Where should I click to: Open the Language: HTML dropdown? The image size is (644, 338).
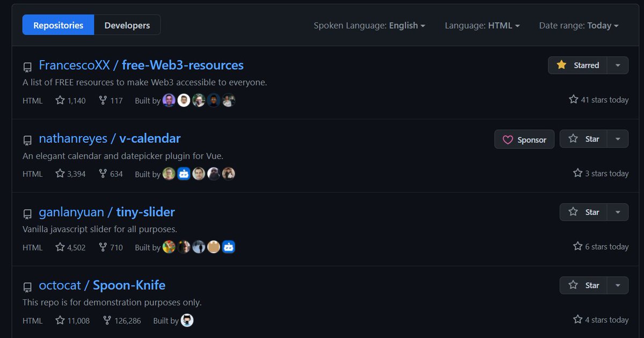(482, 25)
